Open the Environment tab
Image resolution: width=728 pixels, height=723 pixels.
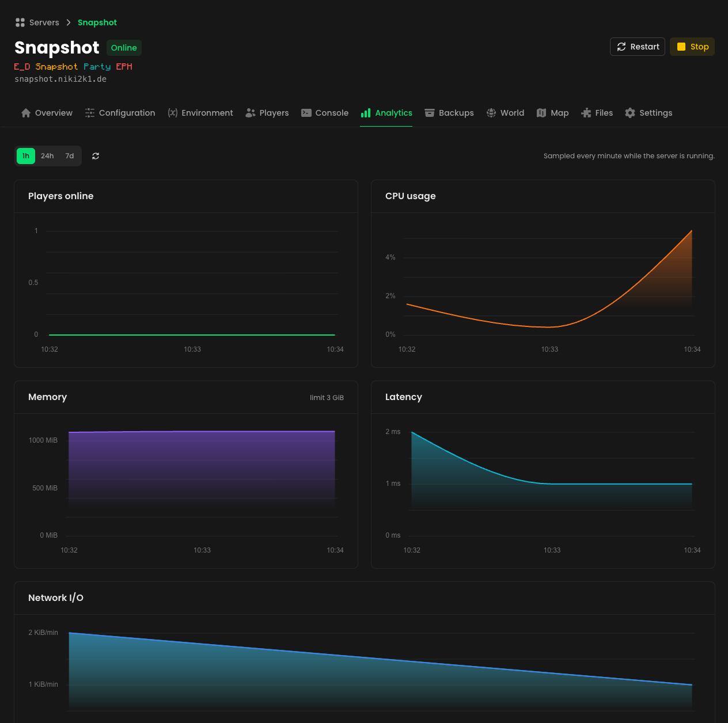[x=200, y=113]
